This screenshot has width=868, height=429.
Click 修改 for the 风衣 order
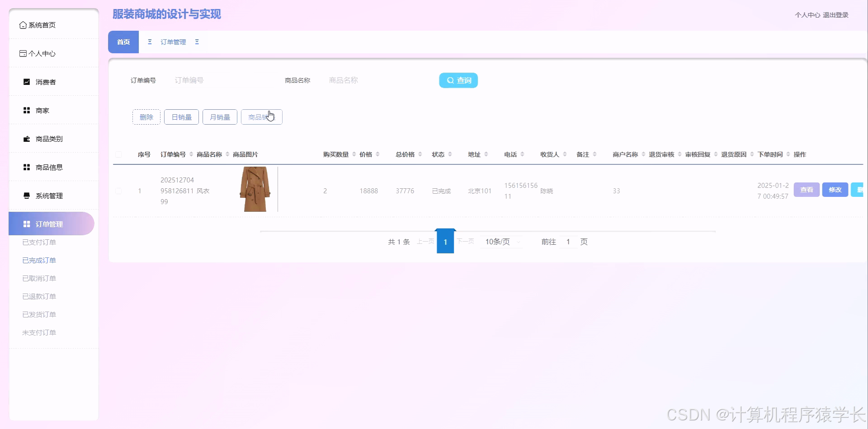[835, 190]
